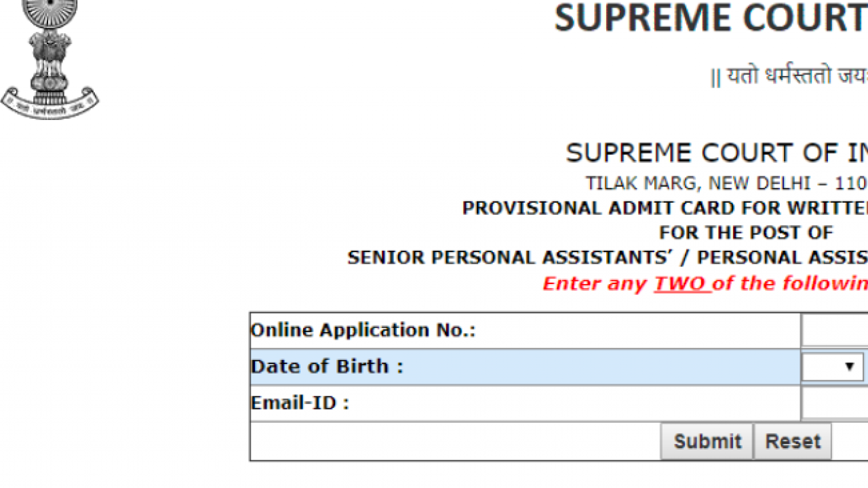Click the Date of Birth label
The height and width of the screenshot is (488, 868).
coord(327,367)
